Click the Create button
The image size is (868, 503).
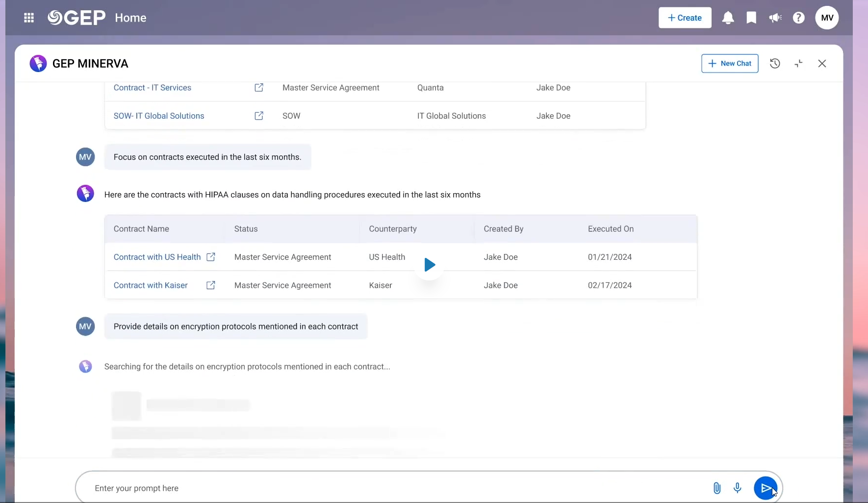(685, 18)
